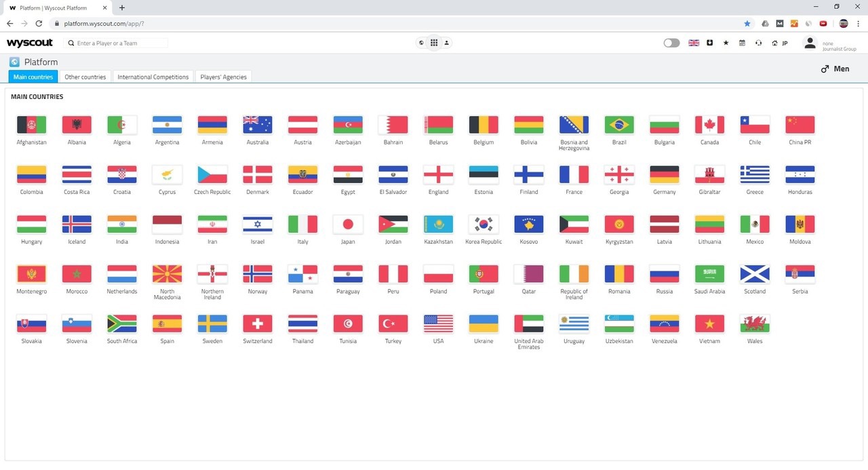Click the headset support icon
This screenshot has height=470, width=868.
click(x=758, y=43)
